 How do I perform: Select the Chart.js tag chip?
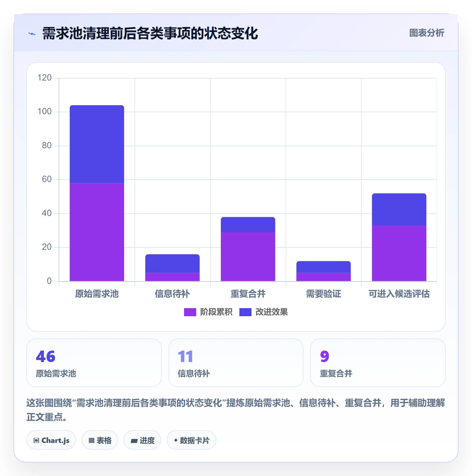pos(51,440)
